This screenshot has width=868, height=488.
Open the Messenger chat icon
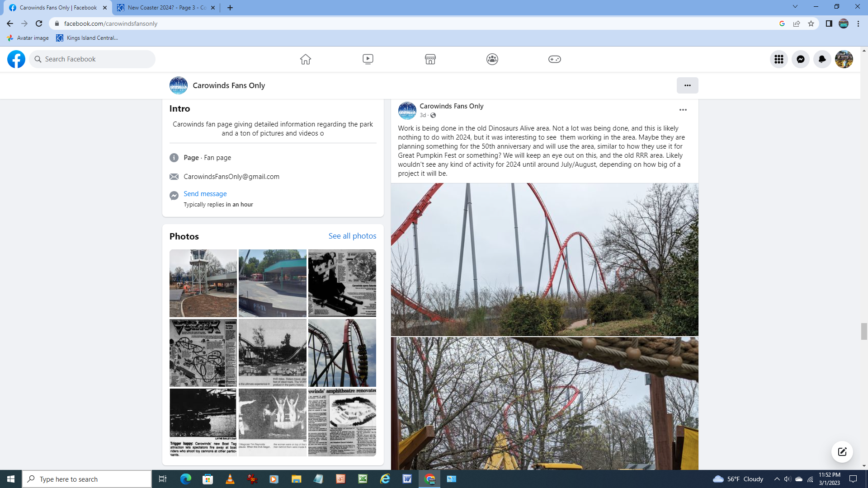(801, 59)
